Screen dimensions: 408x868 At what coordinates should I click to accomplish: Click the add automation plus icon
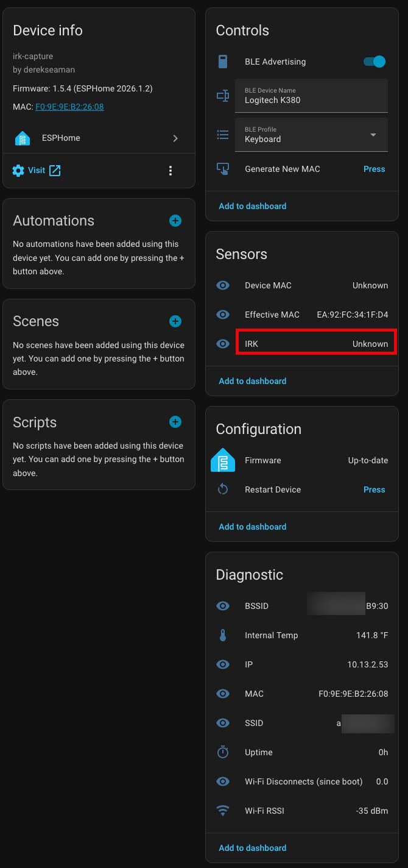(175, 221)
